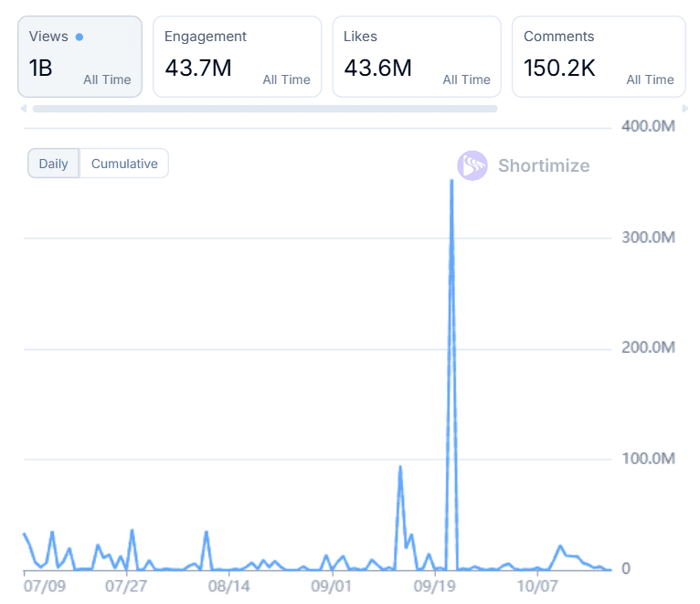Open the Likes metric card

point(416,56)
